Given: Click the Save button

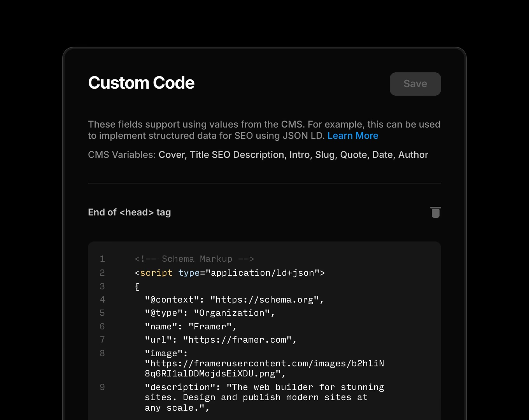Looking at the screenshot, I should 415,84.
